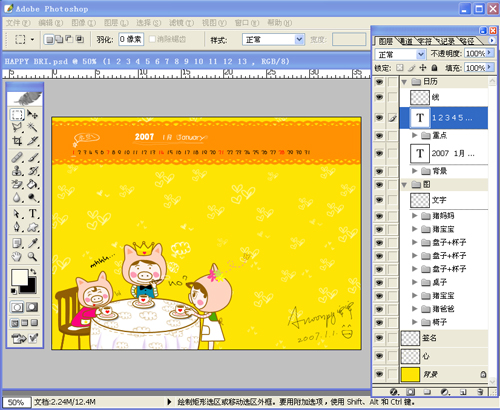This screenshot has width=500, height=410.
Task: Select the Zoom magnifier tool
Action: coord(32,256)
